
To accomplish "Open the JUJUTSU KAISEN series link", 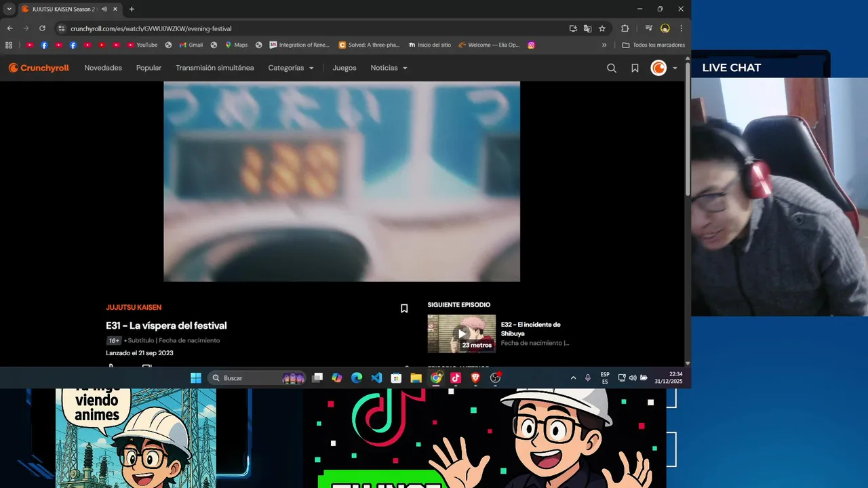I will tap(134, 308).
